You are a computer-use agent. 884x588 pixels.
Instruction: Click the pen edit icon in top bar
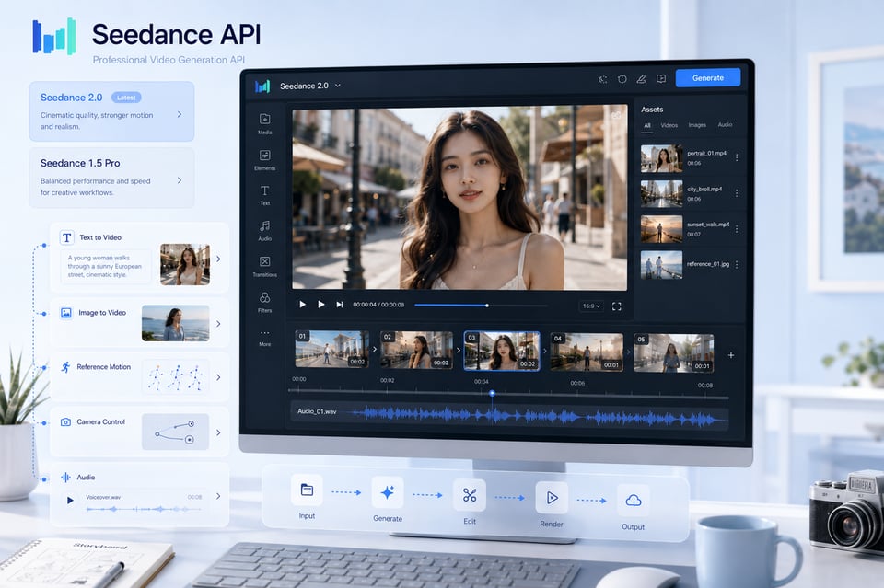pyautogui.click(x=641, y=79)
